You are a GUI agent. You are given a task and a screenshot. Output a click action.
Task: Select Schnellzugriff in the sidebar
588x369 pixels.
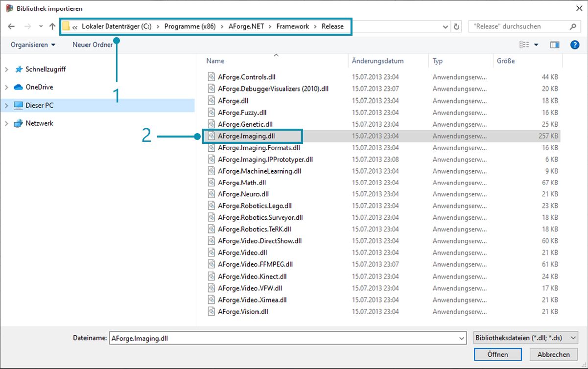click(46, 69)
